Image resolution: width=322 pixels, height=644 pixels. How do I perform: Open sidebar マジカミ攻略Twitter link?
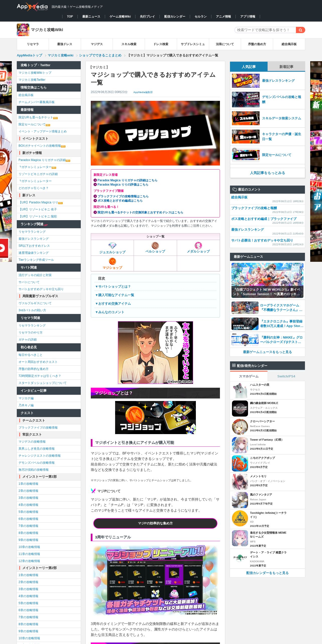(x=32, y=80)
